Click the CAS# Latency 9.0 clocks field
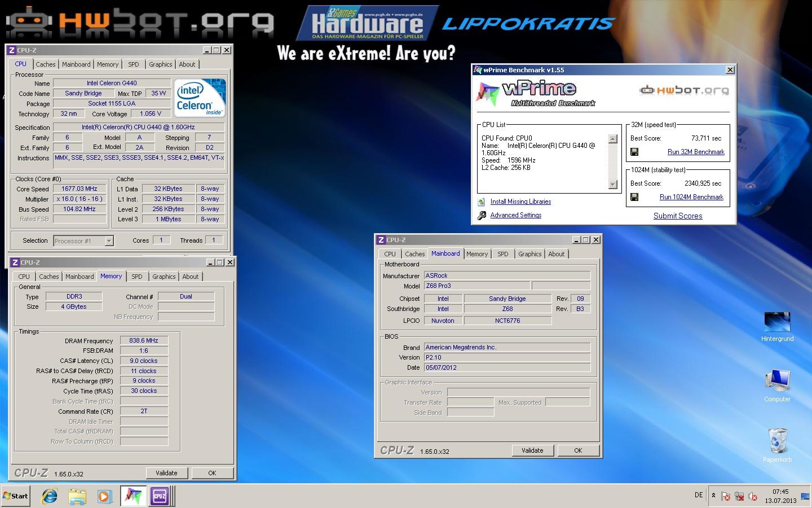812x508 pixels. pyautogui.click(x=144, y=361)
